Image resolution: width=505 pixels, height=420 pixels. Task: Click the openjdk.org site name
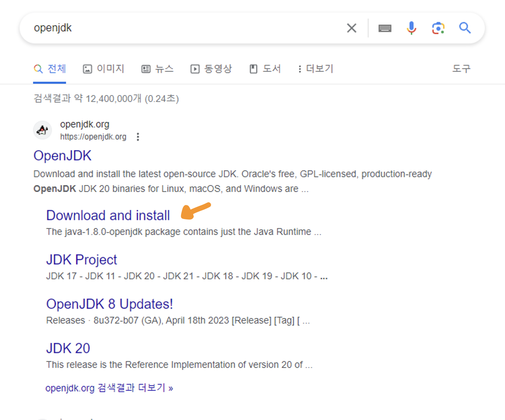point(85,124)
